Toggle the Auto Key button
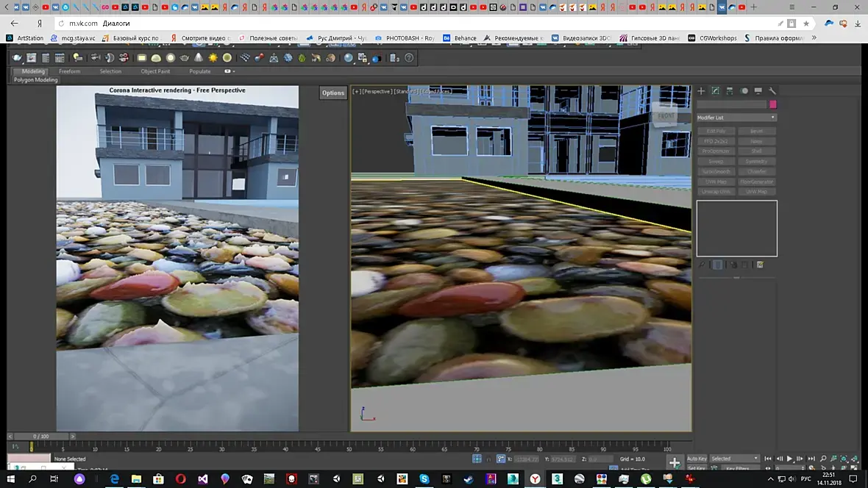Image resolution: width=868 pixels, height=488 pixels. click(x=697, y=459)
